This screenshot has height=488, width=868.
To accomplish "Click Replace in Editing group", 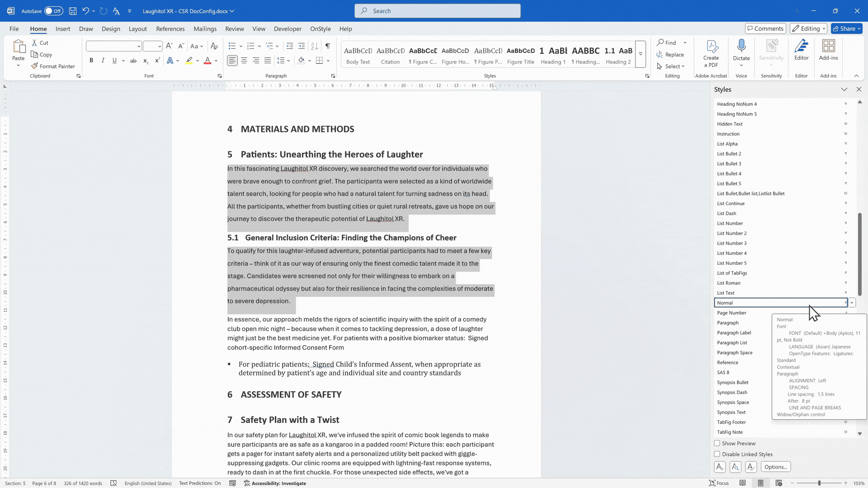I will point(670,54).
